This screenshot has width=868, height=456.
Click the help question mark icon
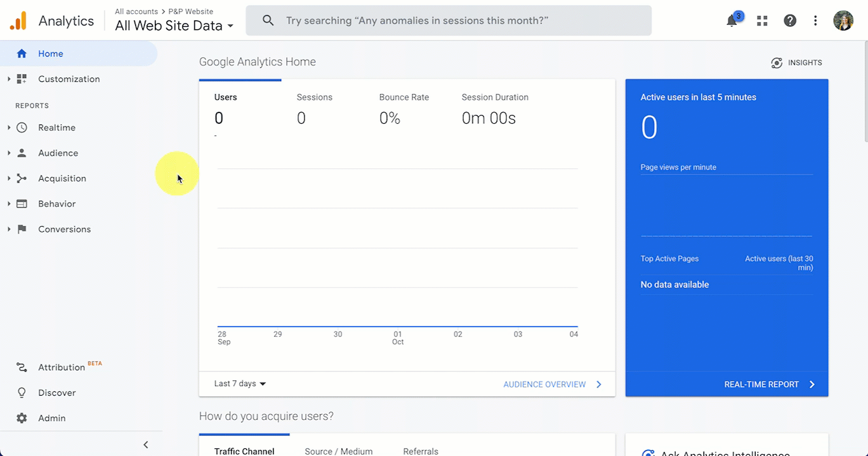[x=790, y=21]
